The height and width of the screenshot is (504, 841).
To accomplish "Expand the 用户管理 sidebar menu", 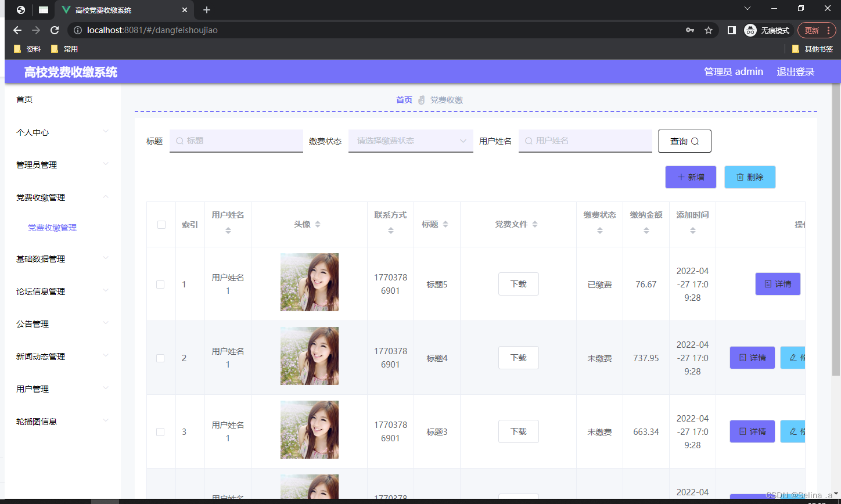I will tap(63, 389).
